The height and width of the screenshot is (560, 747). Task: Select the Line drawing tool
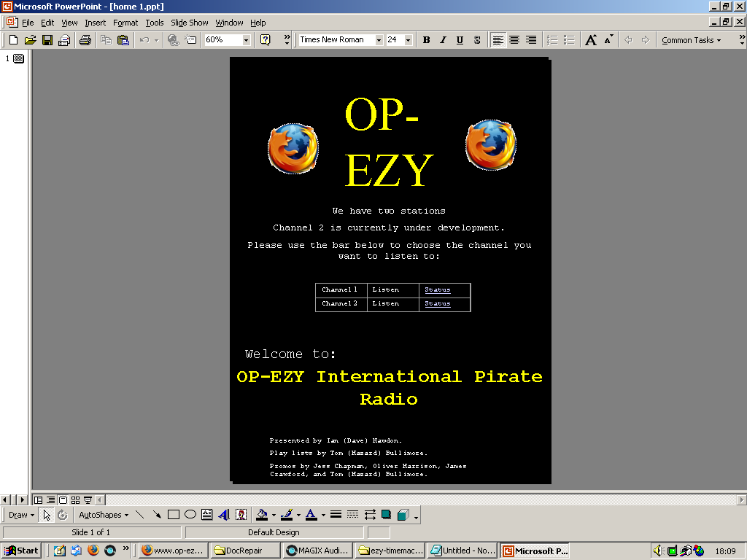[139, 515]
